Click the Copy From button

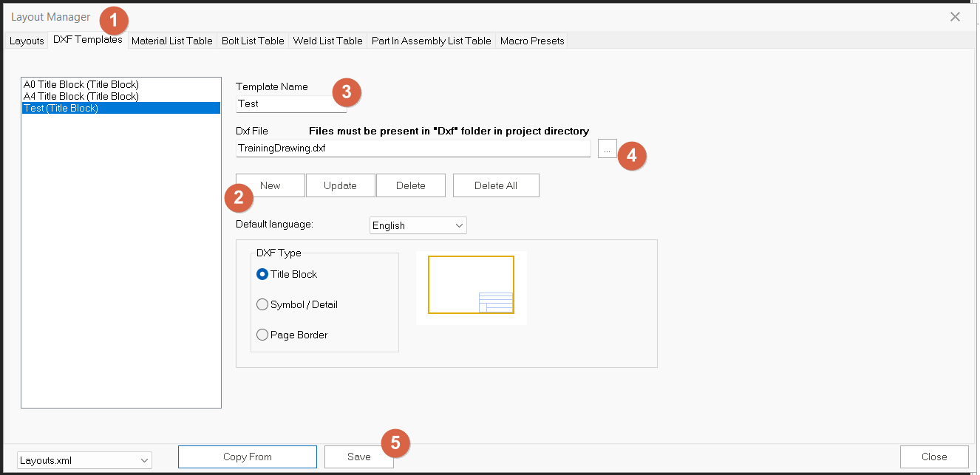tap(247, 457)
